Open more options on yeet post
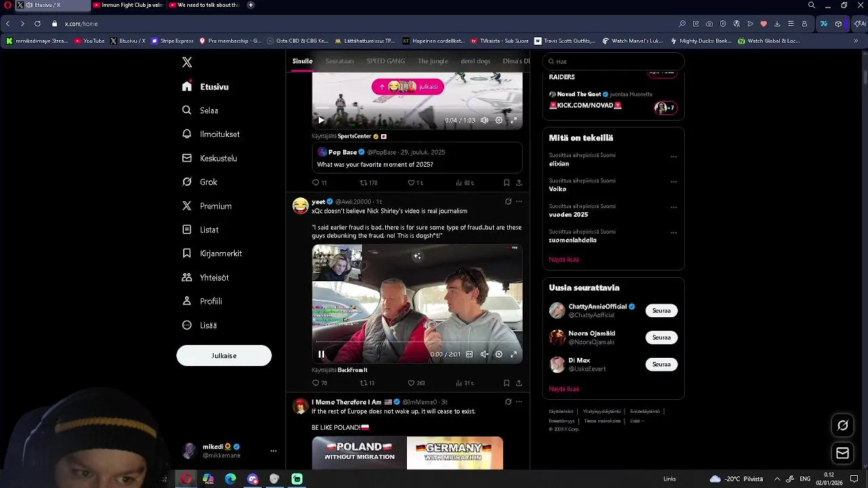Screen dimensions: 868x488 point(519,201)
